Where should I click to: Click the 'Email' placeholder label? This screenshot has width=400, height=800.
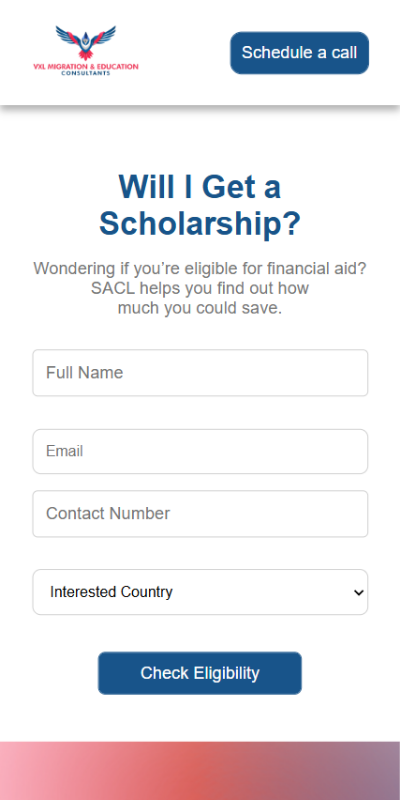tap(65, 452)
